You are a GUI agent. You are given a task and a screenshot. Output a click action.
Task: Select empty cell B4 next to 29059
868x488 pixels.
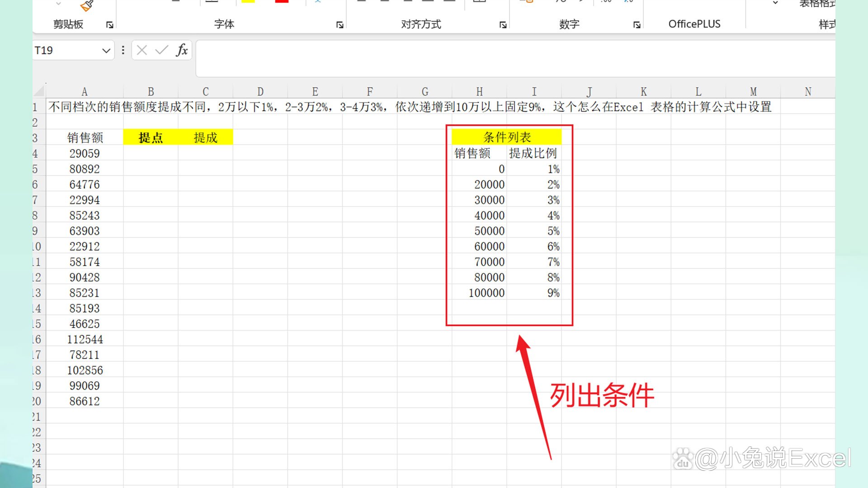pos(151,154)
